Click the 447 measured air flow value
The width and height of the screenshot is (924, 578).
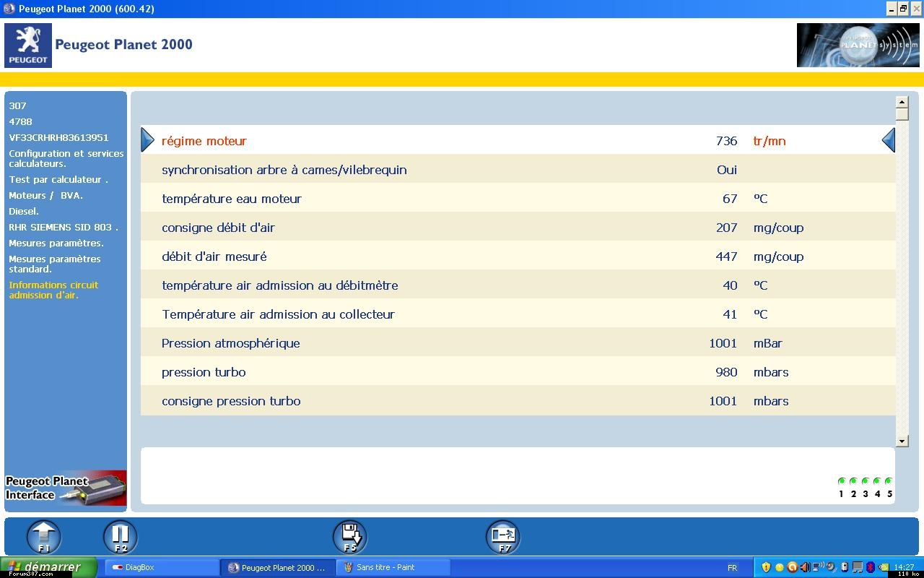[726, 256]
